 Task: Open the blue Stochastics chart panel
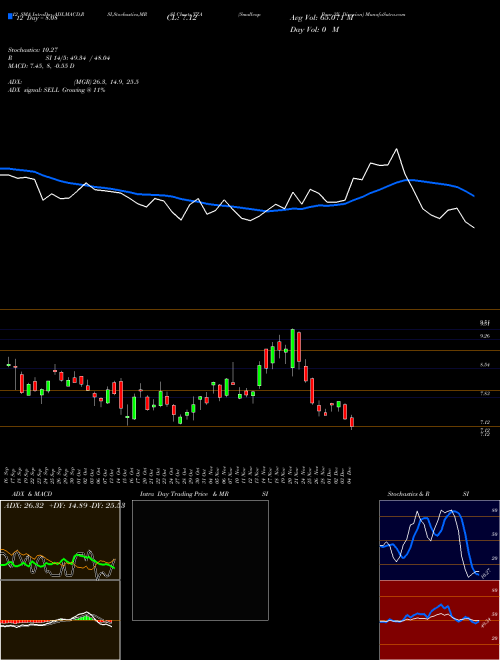pyautogui.click(x=439, y=540)
